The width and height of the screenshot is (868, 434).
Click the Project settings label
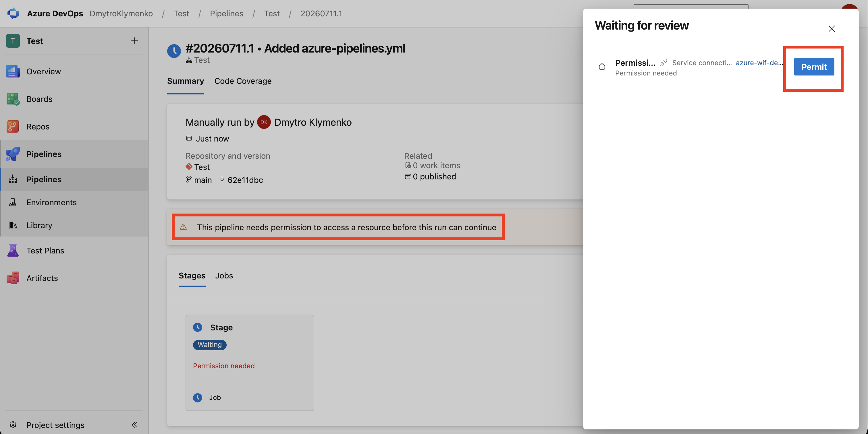(55, 425)
